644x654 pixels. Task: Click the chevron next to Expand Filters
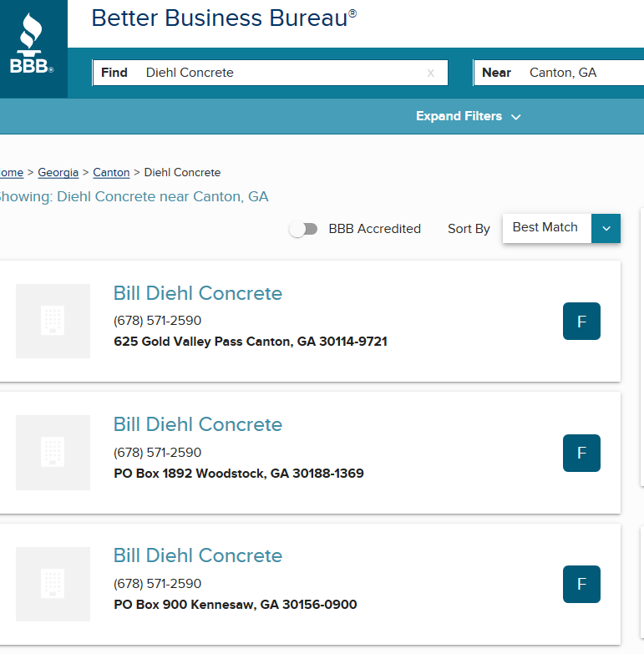(516, 117)
